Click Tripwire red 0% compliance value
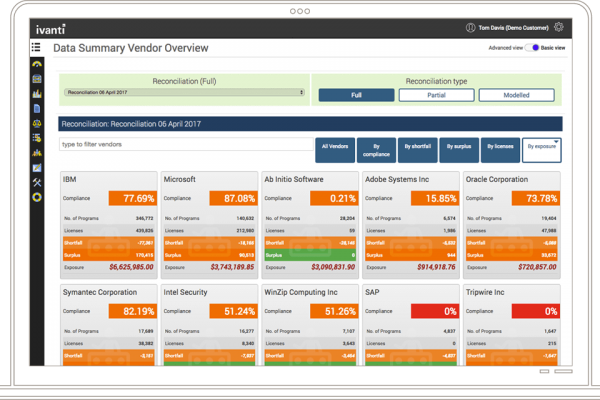 [x=536, y=311]
